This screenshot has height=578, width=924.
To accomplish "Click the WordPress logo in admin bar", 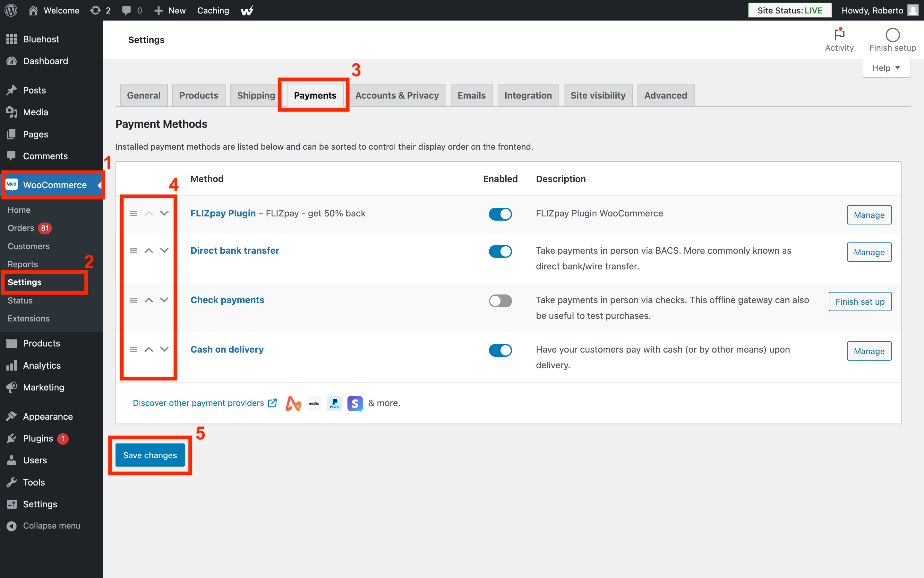I will pyautogui.click(x=11, y=10).
